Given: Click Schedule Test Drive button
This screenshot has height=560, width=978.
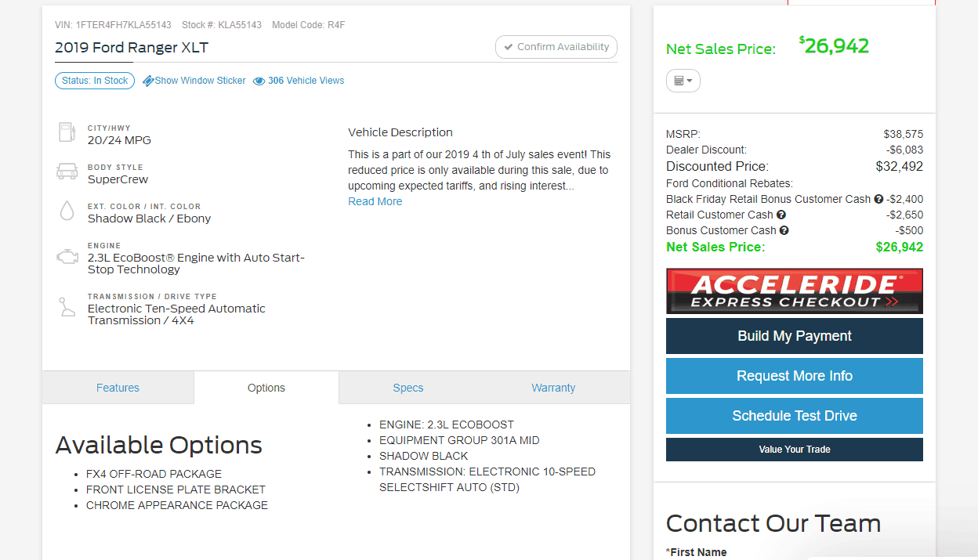Looking at the screenshot, I should (795, 416).
